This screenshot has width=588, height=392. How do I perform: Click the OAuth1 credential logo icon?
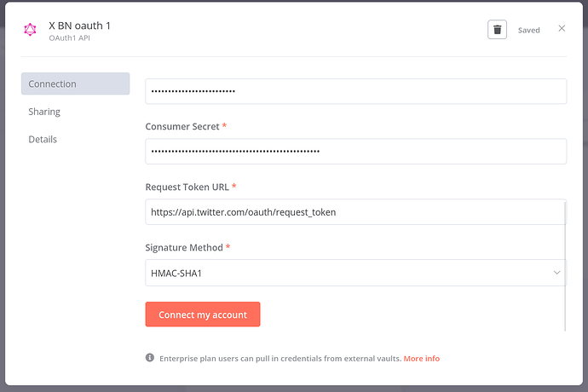[31, 31]
